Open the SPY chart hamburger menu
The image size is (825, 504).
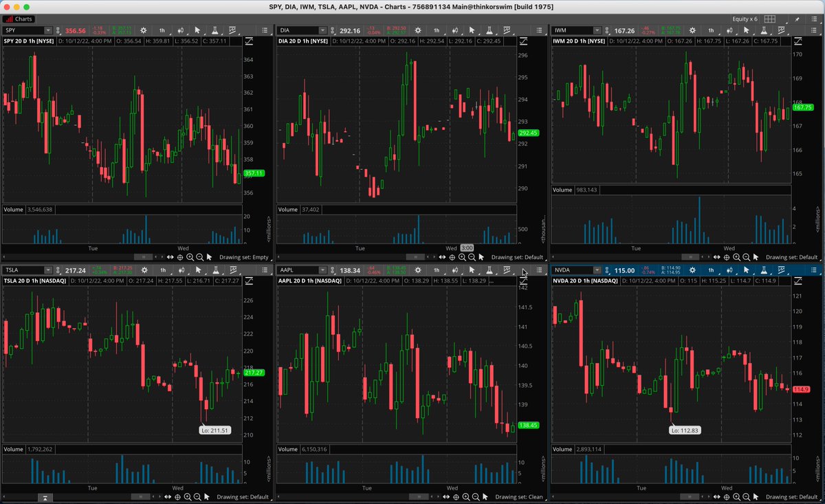point(265,30)
